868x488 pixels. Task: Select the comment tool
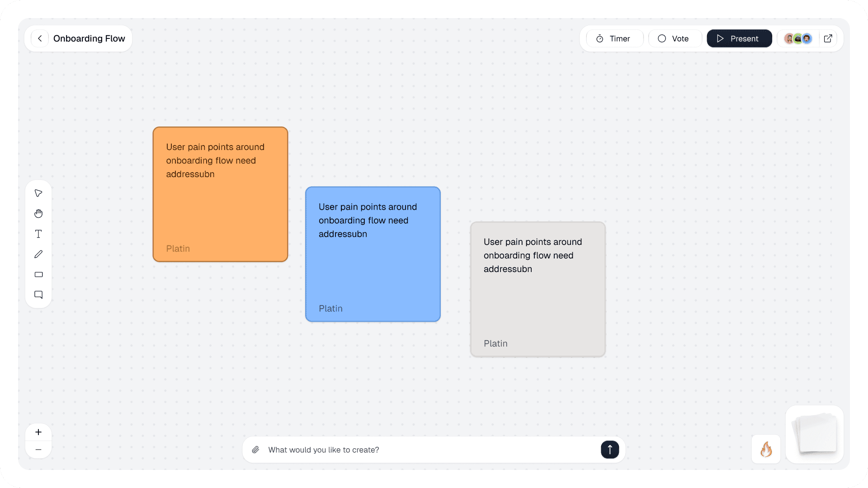tap(38, 295)
